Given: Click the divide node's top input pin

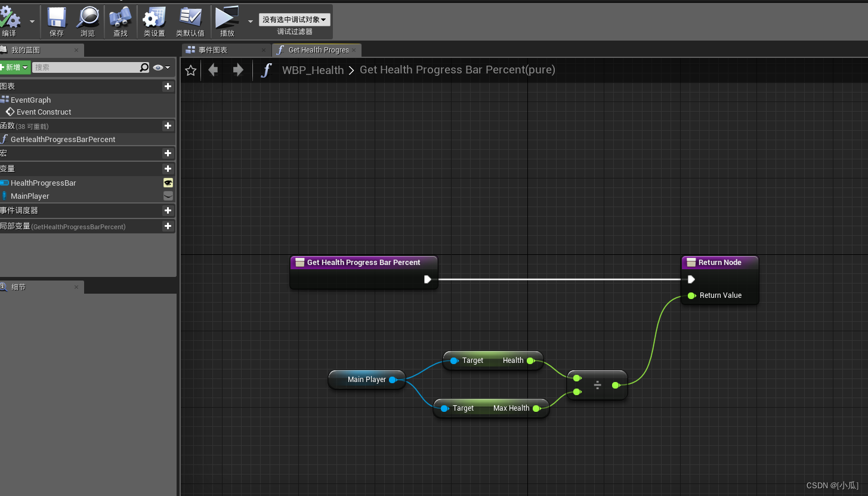Looking at the screenshot, I should click(577, 378).
